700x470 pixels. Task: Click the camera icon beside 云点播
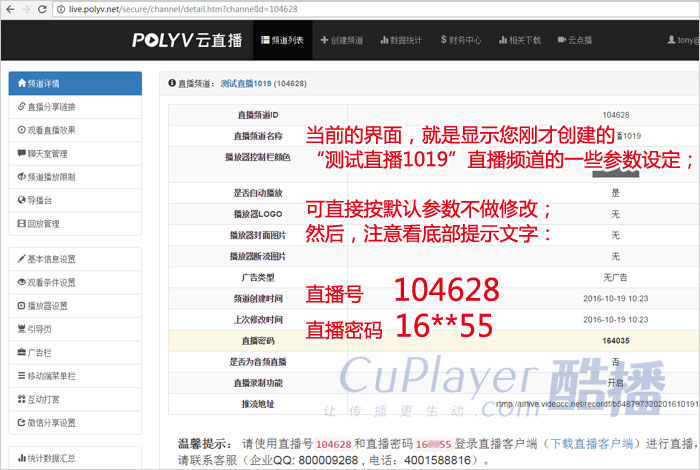tap(562, 40)
